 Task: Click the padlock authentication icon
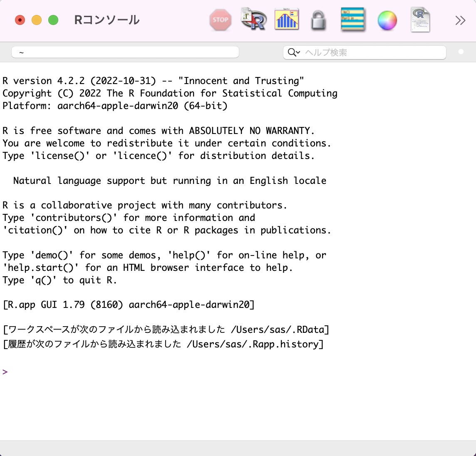coord(318,20)
